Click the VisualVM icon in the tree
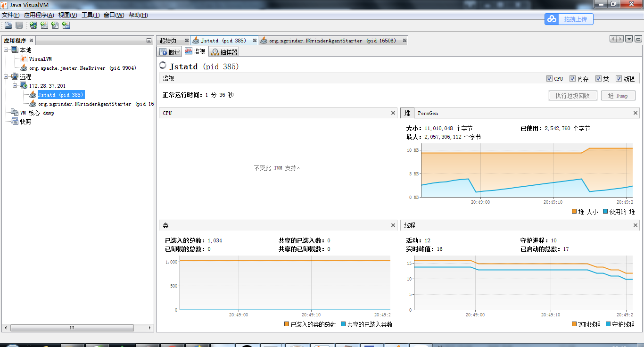This screenshot has width=644, height=347. [24, 59]
